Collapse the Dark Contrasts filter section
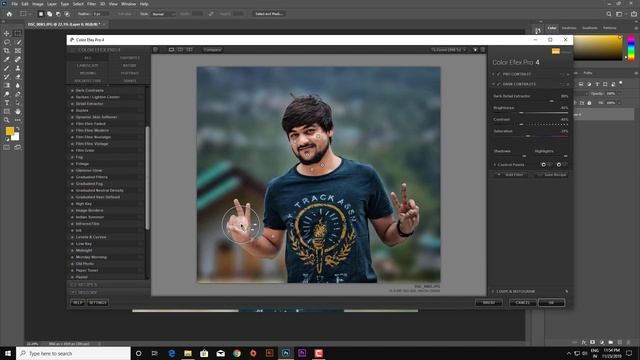This screenshot has width=640, height=360. [493, 84]
